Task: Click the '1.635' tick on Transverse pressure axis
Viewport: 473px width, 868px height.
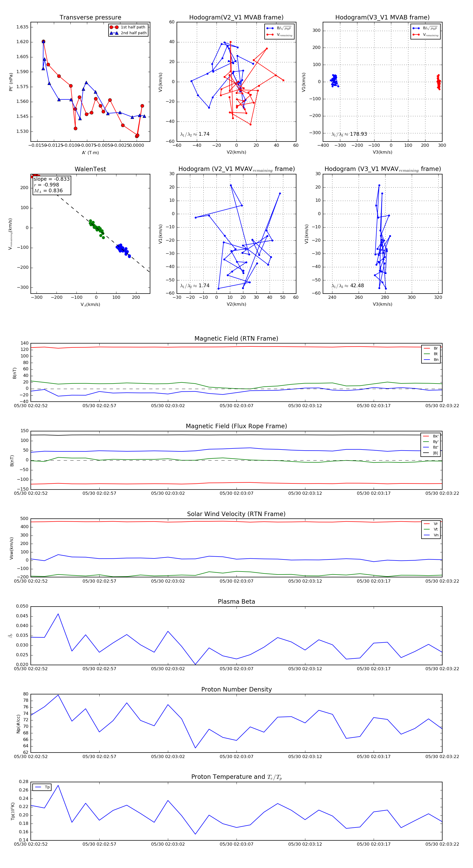Action: pos(23,27)
